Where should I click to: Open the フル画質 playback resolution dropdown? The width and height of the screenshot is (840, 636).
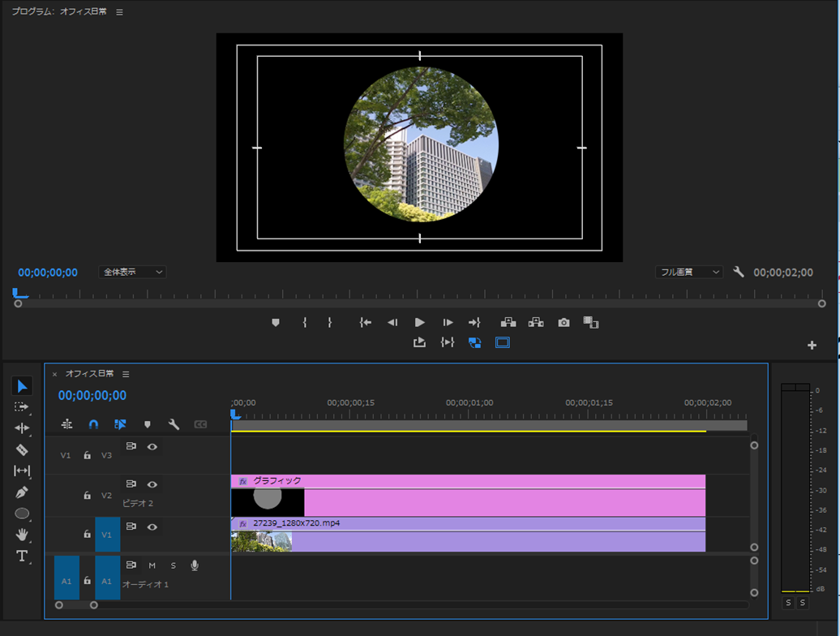(688, 273)
